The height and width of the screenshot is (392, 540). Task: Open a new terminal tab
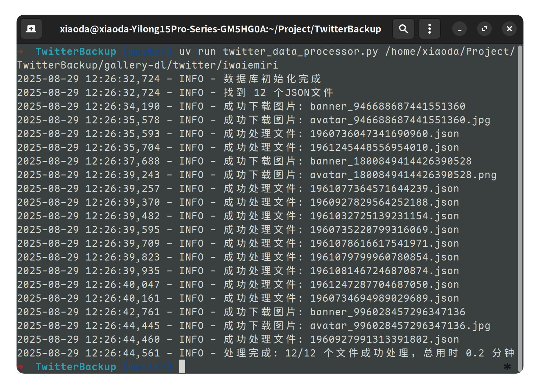[x=31, y=29]
